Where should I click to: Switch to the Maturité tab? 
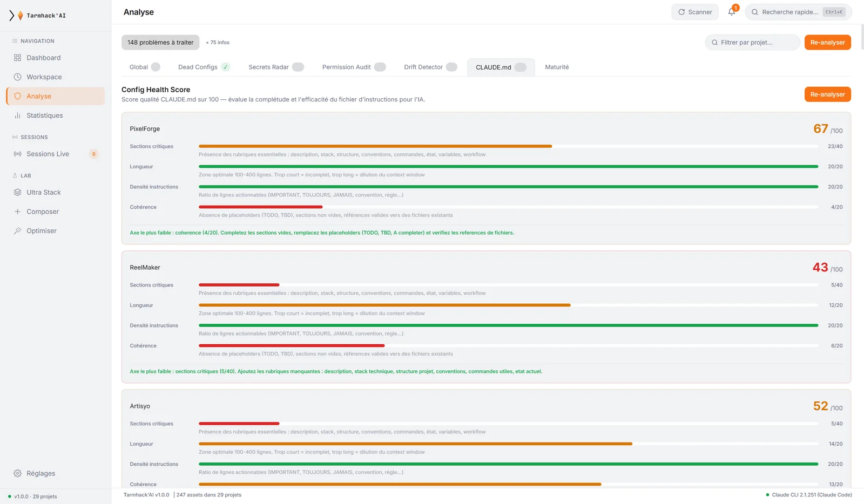point(557,67)
